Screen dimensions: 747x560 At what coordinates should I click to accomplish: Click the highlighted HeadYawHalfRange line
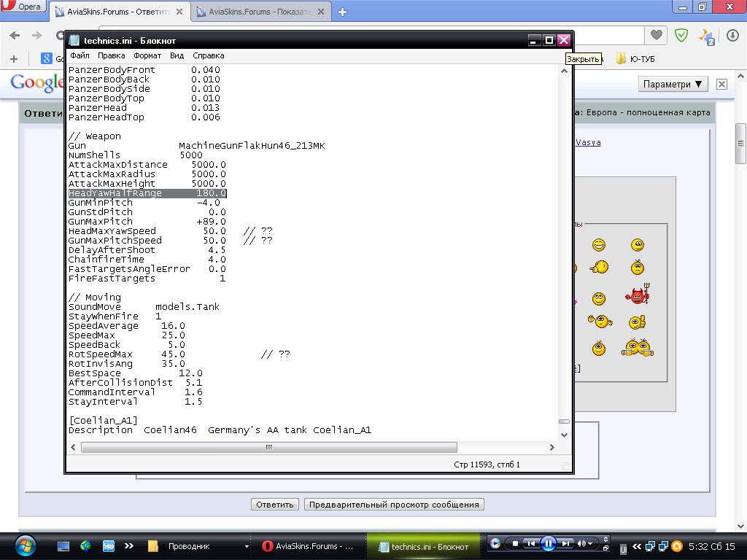[147, 192]
